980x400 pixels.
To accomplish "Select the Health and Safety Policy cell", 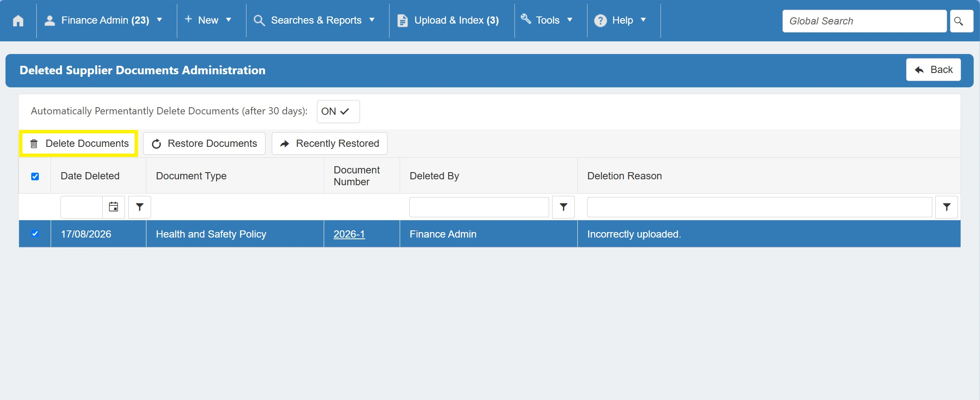I will pos(235,234).
